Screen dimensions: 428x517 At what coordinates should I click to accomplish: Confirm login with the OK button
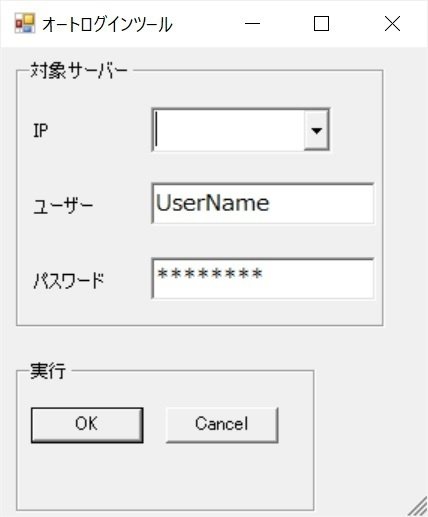point(87,425)
